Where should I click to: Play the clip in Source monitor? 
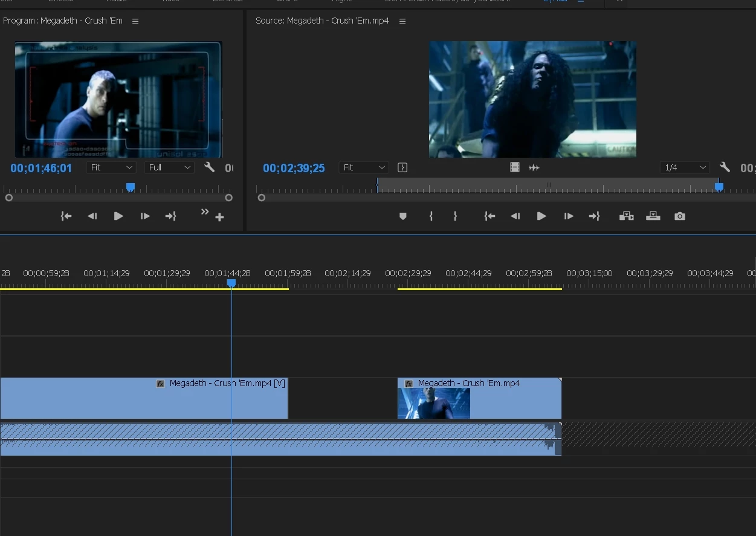541,216
